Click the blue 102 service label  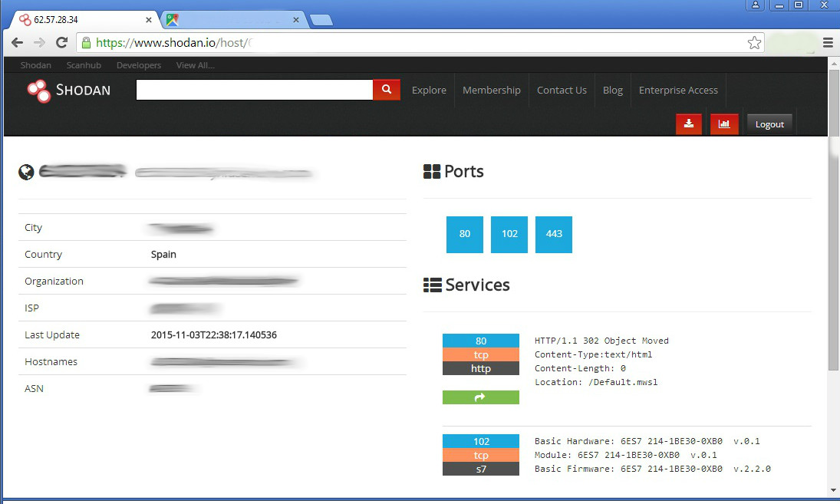coord(480,441)
